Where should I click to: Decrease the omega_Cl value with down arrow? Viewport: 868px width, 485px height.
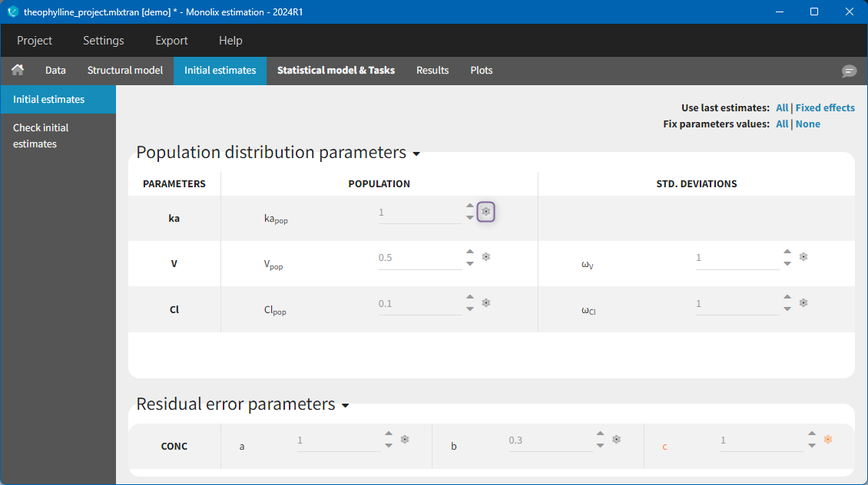click(x=787, y=309)
